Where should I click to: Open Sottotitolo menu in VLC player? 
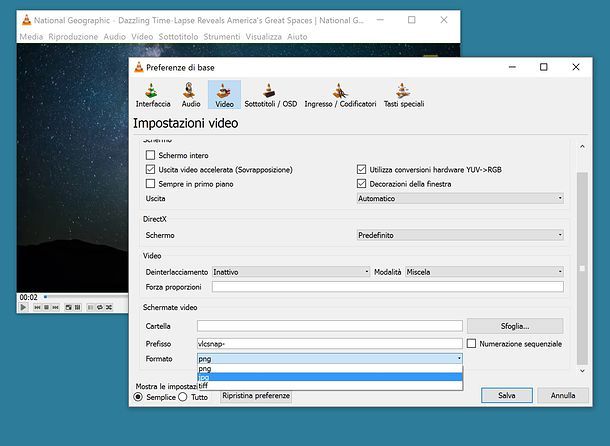pos(178,37)
